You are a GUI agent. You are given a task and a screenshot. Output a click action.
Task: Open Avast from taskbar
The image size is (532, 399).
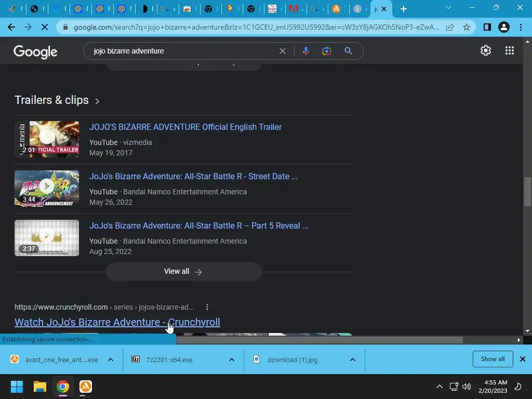click(x=86, y=387)
